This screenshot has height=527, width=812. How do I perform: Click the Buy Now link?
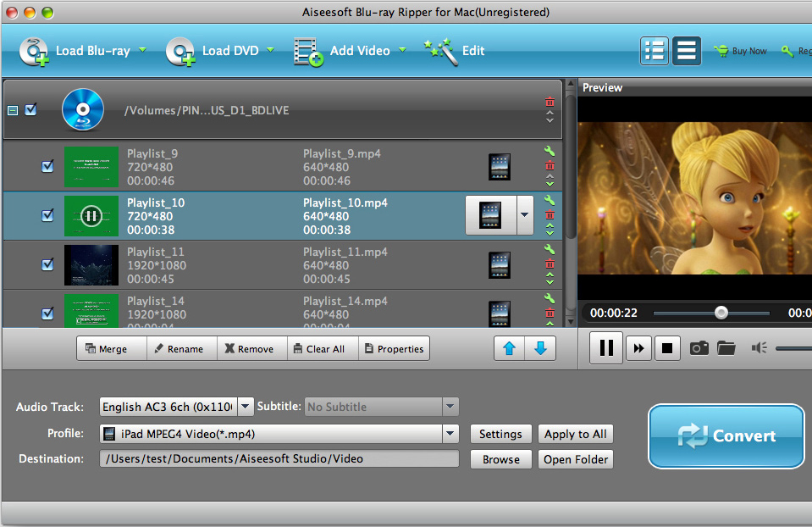[x=748, y=51]
